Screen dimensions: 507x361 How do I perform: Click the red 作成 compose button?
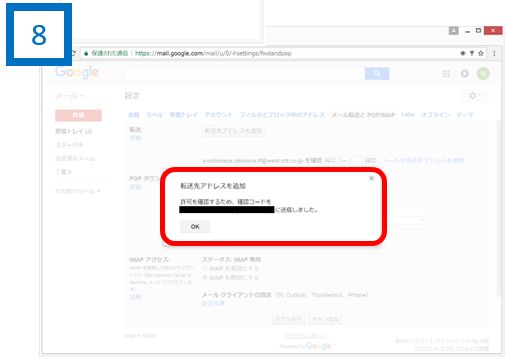[78, 115]
